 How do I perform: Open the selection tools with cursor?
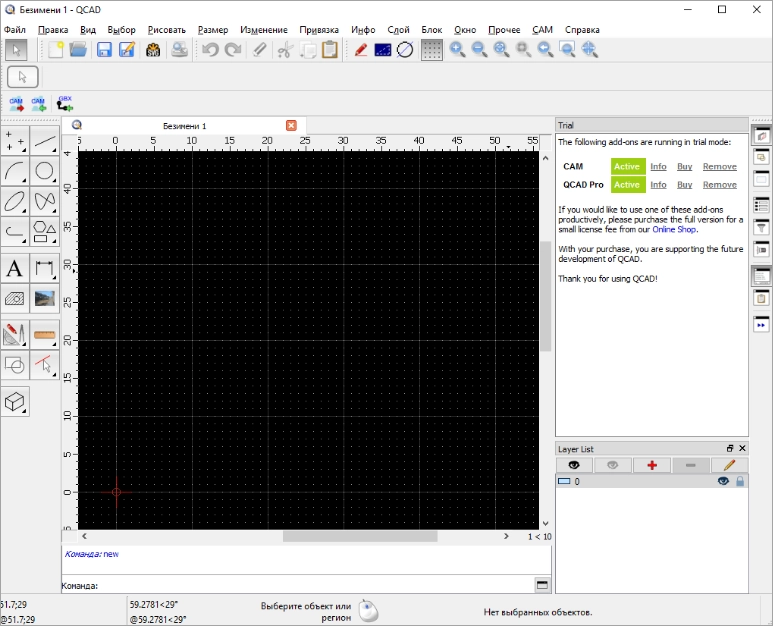tap(45, 365)
